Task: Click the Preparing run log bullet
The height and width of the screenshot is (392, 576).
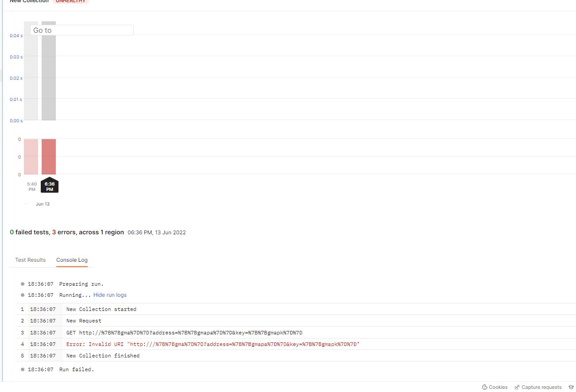Action: [x=22, y=284]
